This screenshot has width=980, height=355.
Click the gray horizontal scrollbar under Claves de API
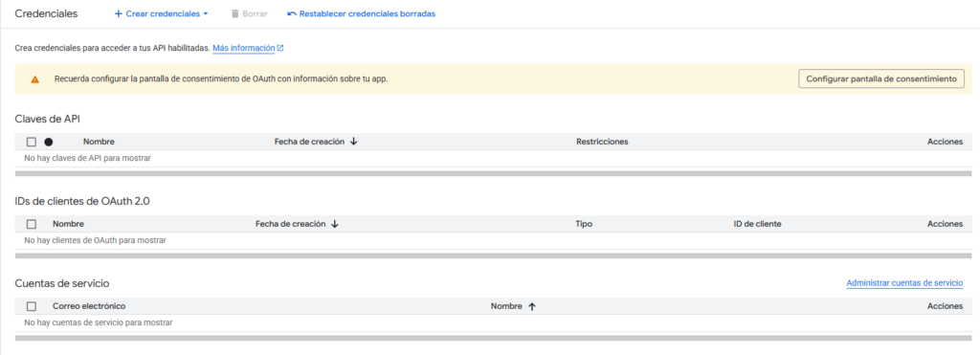tap(493, 174)
